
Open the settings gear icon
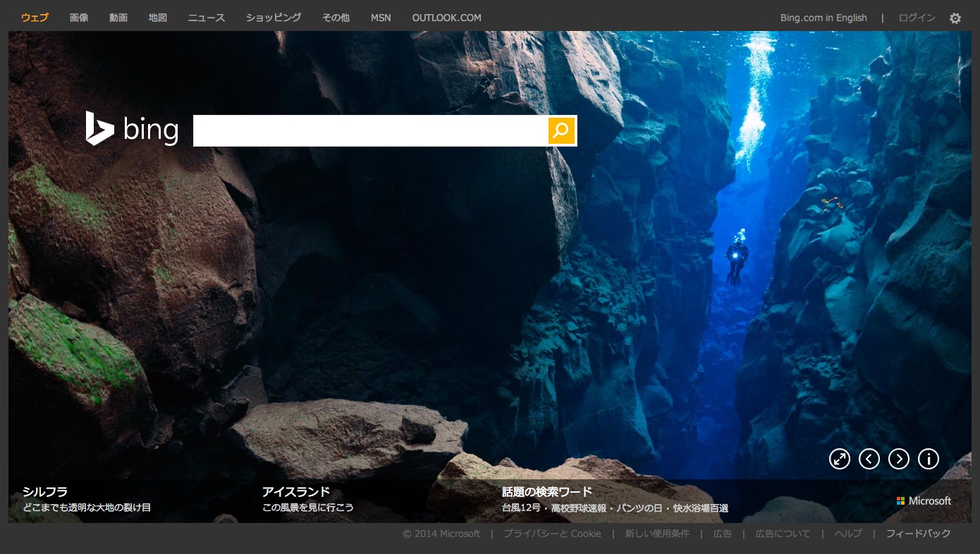tap(955, 18)
